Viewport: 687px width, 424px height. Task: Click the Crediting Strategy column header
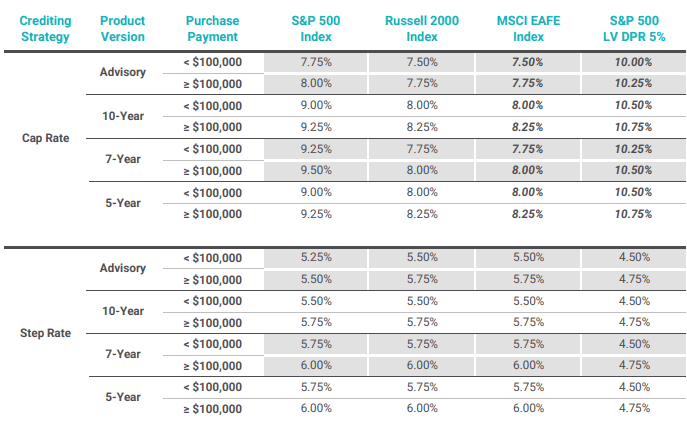[45, 29]
